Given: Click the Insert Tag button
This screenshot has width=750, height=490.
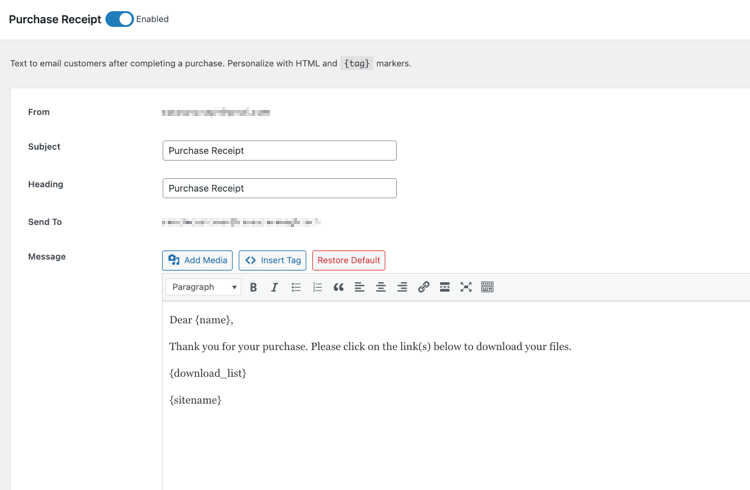Looking at the screenshot, I should click(x=273, y=260).
